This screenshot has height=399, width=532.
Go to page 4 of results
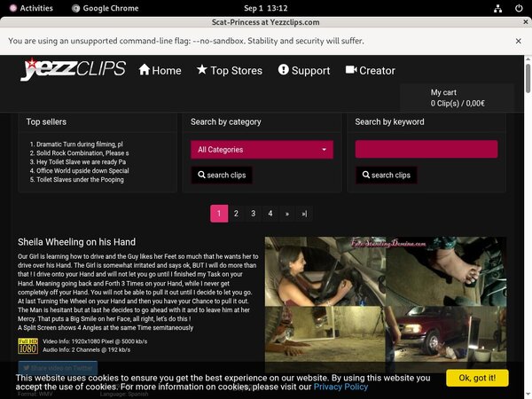(x=270, y=214)
